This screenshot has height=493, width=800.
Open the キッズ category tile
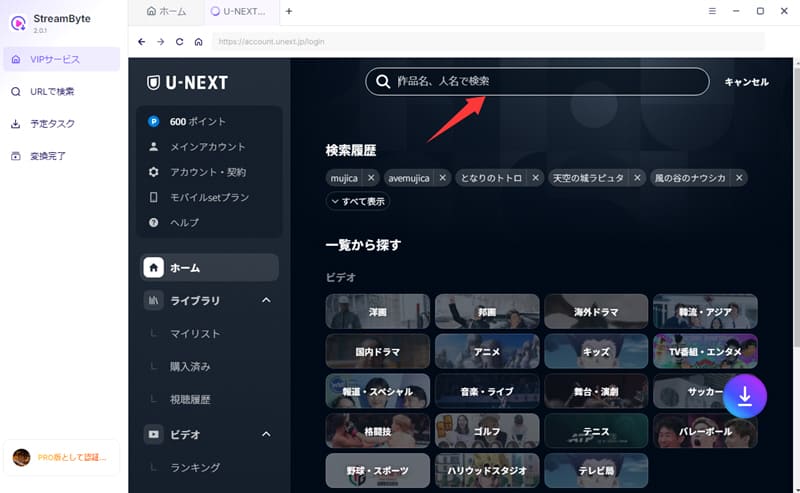click(x=596, y=351)
